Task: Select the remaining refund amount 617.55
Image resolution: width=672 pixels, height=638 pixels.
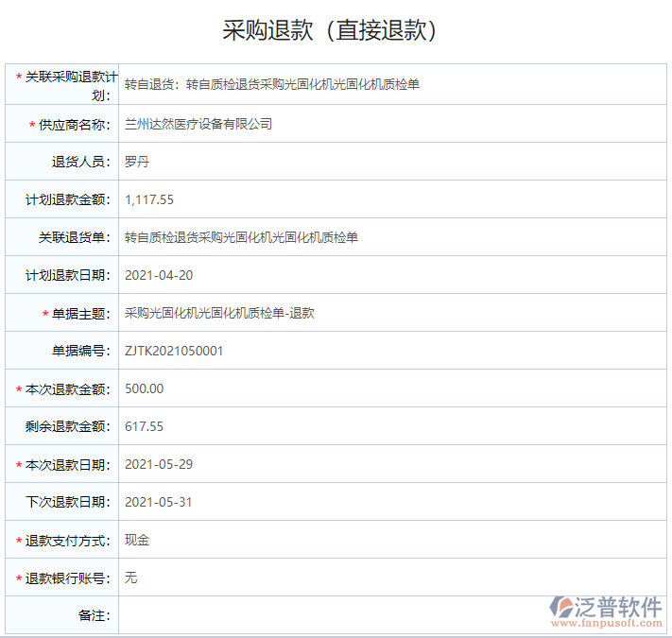Action: point(145,426)
